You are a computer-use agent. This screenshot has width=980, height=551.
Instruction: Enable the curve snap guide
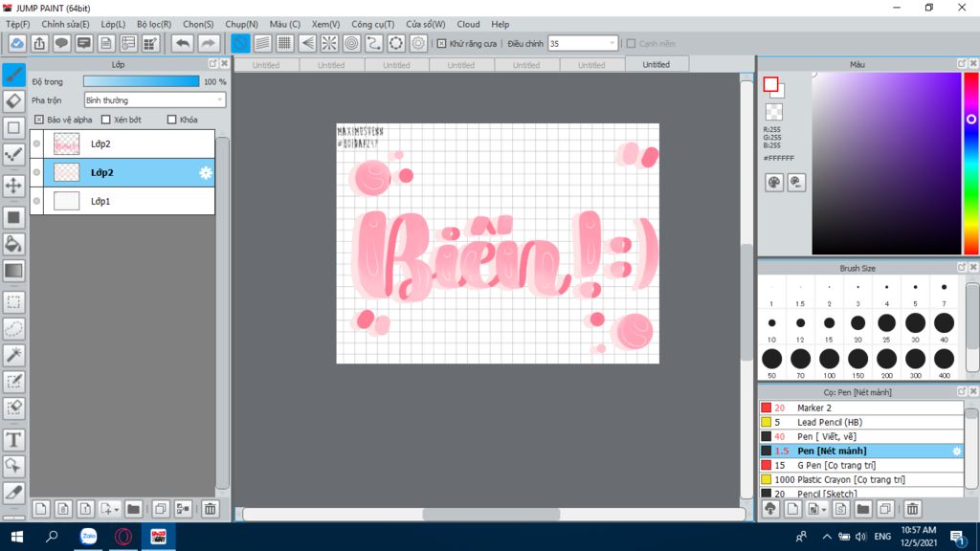coord(374,43)
